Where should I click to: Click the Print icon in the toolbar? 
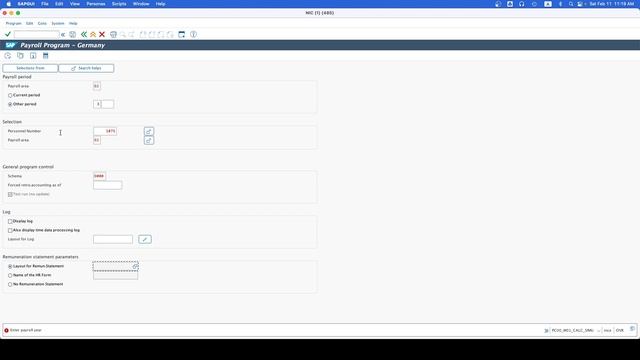coord(113,35)
